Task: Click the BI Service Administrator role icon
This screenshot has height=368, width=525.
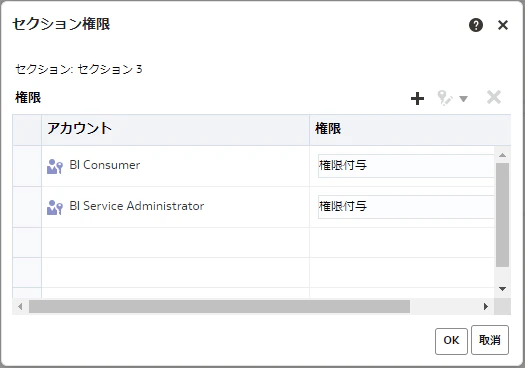Action: point(55,207)
